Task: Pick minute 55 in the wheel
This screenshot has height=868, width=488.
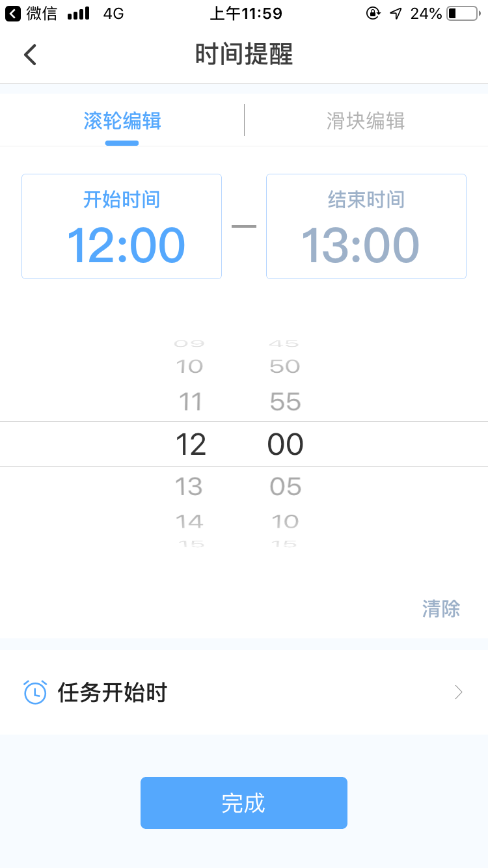Action: point(286,402)
